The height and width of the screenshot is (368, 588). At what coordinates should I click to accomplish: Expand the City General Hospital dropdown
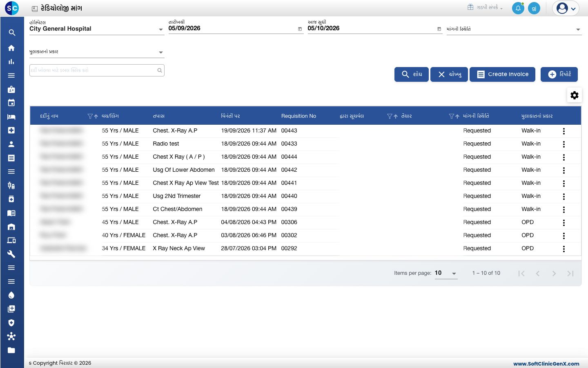tap(97, 29)
